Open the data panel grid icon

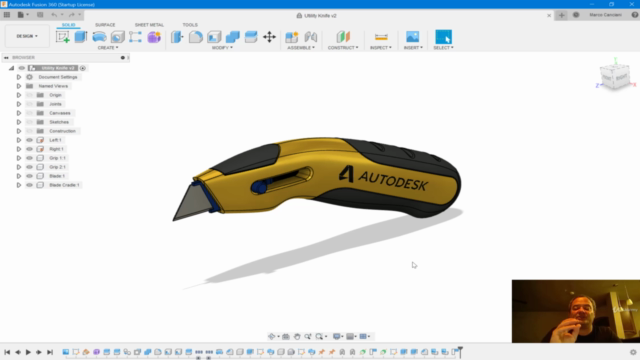[x=7, y=15]
